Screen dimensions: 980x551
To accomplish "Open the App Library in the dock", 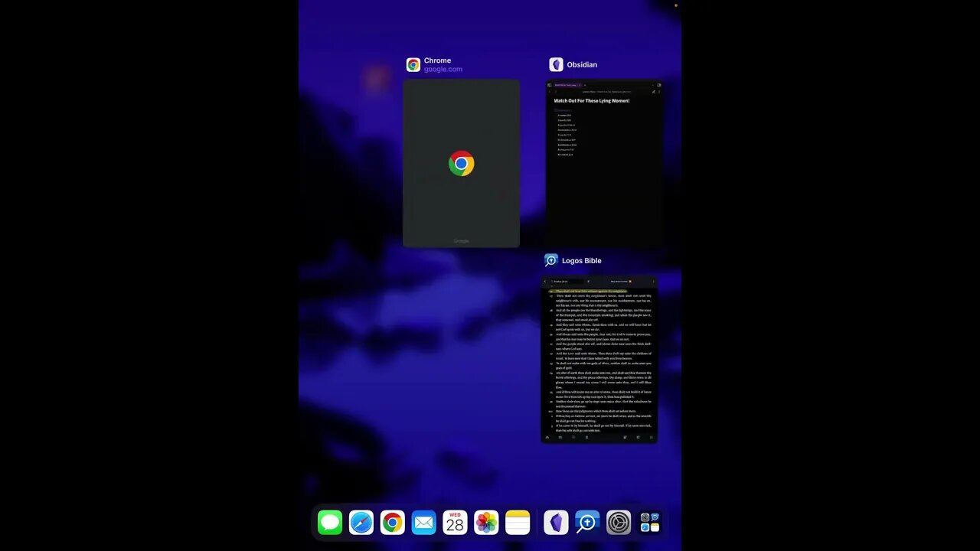I will (x=650, y=523).
